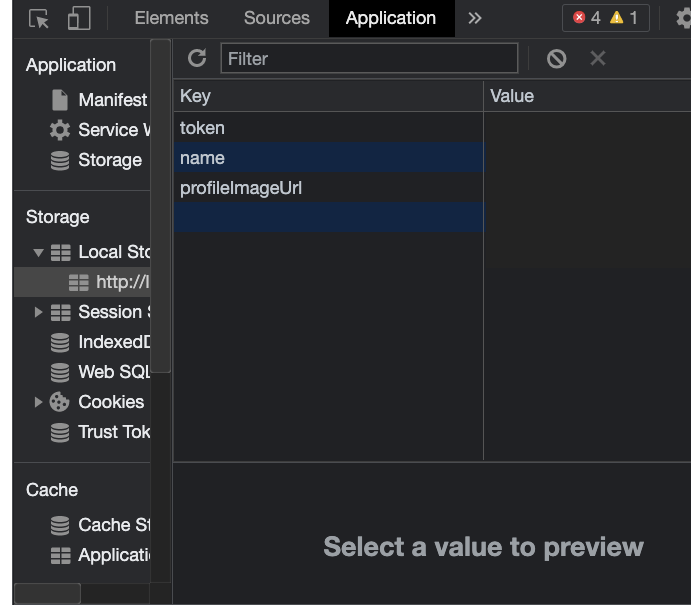Viewport: 691px width, 605px height.
Task: Click the refresh storage icon
Action: tap(197, 58)
